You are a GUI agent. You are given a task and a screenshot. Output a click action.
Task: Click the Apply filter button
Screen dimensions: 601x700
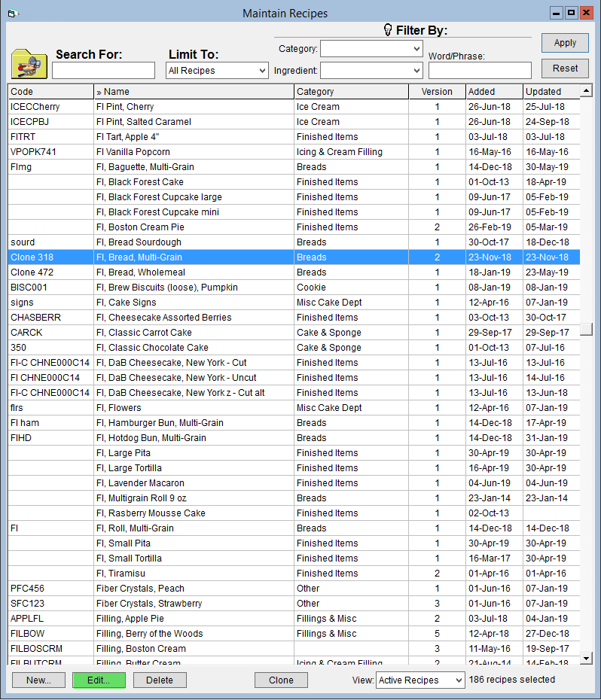tap(565, 43)
